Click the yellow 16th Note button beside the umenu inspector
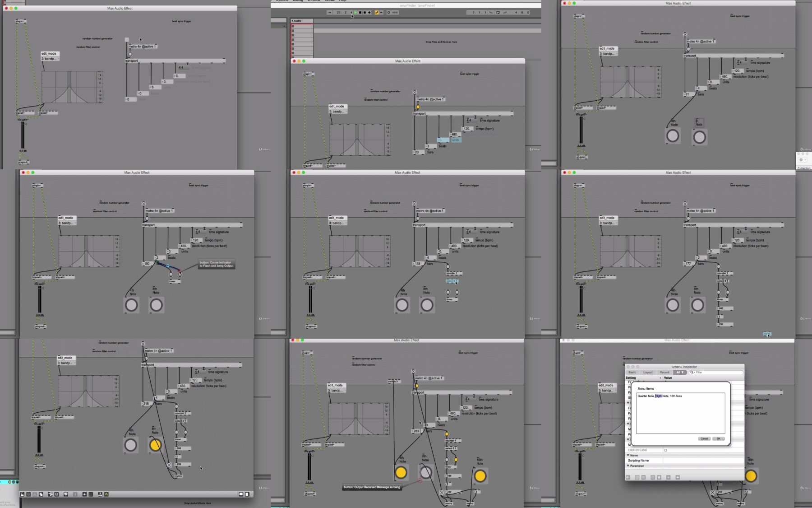 (x=751, y=476)
